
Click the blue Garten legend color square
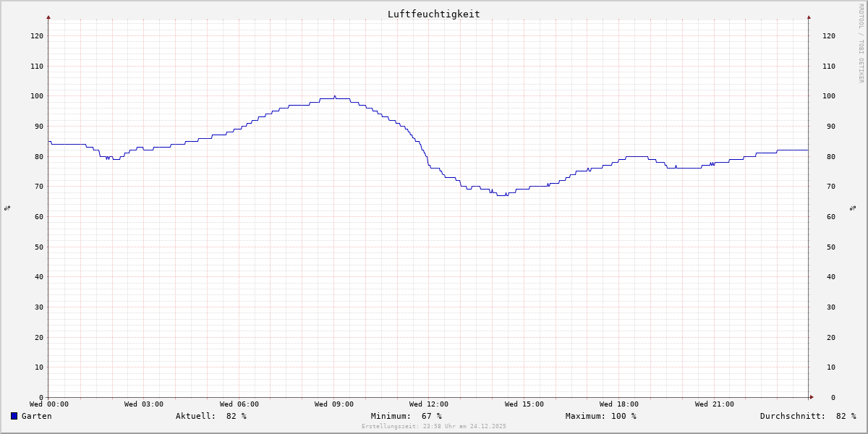click(x=14, y=416)
